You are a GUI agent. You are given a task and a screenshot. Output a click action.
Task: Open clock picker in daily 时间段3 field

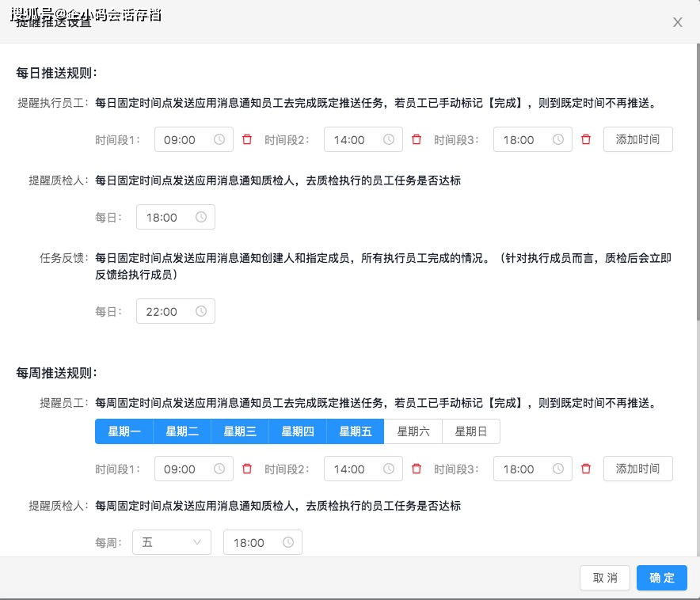click(x=558, y=139)
